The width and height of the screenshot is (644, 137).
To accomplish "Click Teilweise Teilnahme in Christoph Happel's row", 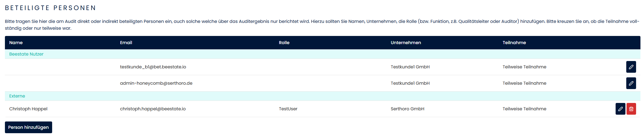I will tap(524, 109).
